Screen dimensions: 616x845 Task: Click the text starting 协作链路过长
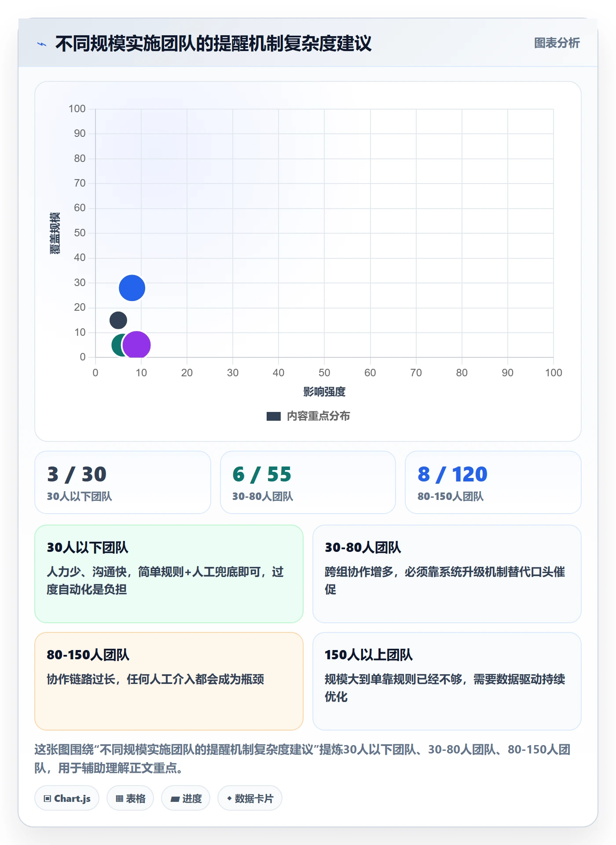pyautogui.click(x=156, y=679)
